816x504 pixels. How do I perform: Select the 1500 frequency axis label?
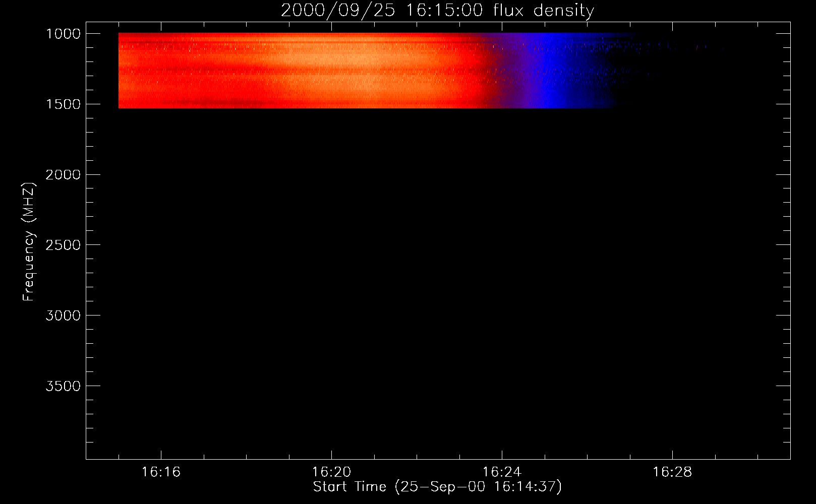click(63, 104)
